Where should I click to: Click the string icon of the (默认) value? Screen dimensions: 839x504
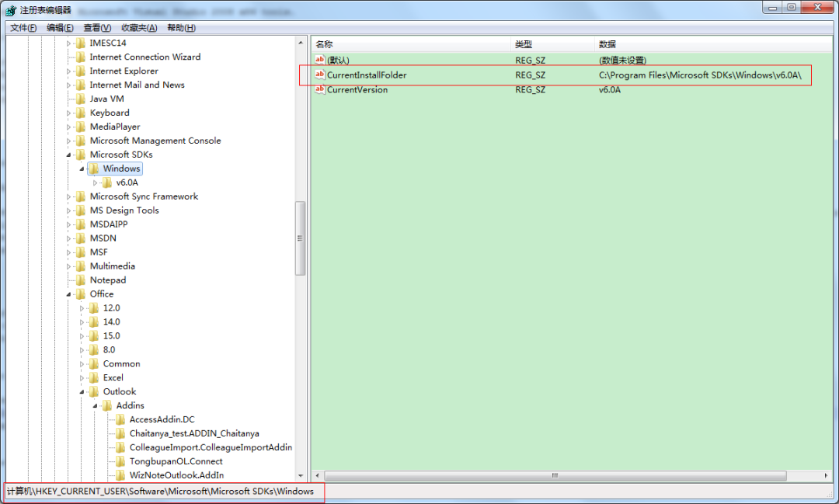click(x=320, y=60)
